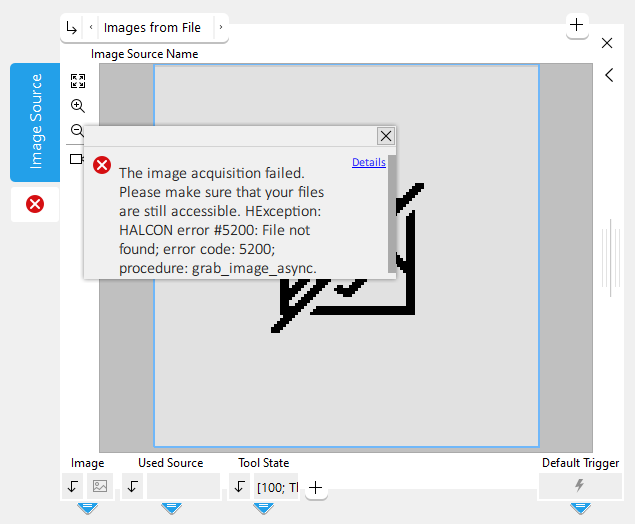The image size is (635, 524).
Task: Click the link arrow icon under Image
Action: tap(73, 487)
